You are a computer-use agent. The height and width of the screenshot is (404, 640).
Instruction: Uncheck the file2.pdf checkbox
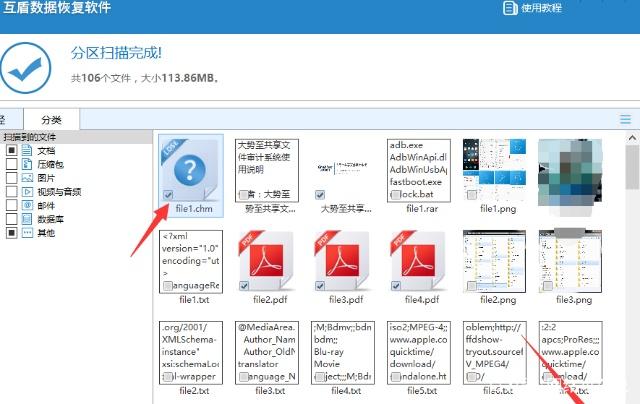tap(244, 286)
